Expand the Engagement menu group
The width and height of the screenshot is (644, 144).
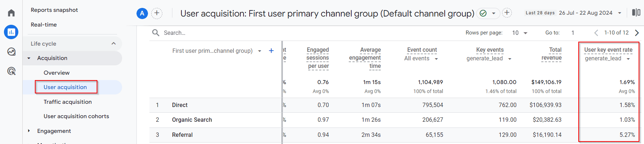click(29, 131)
